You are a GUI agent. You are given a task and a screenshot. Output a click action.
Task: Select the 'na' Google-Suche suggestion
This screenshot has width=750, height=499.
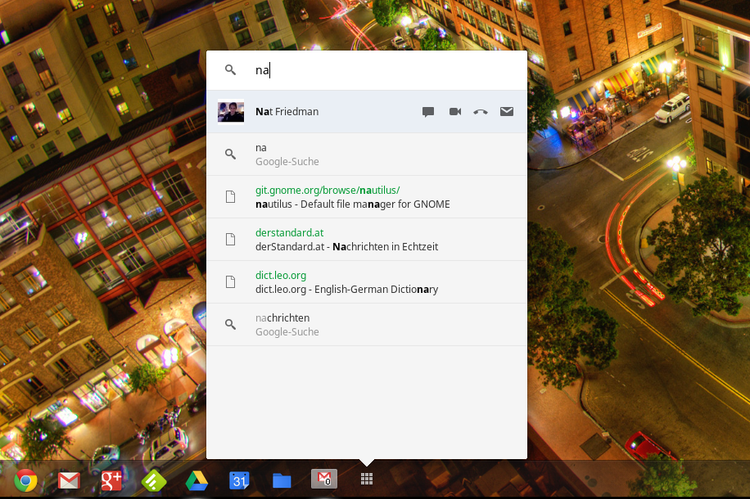(x=366, y=154)
